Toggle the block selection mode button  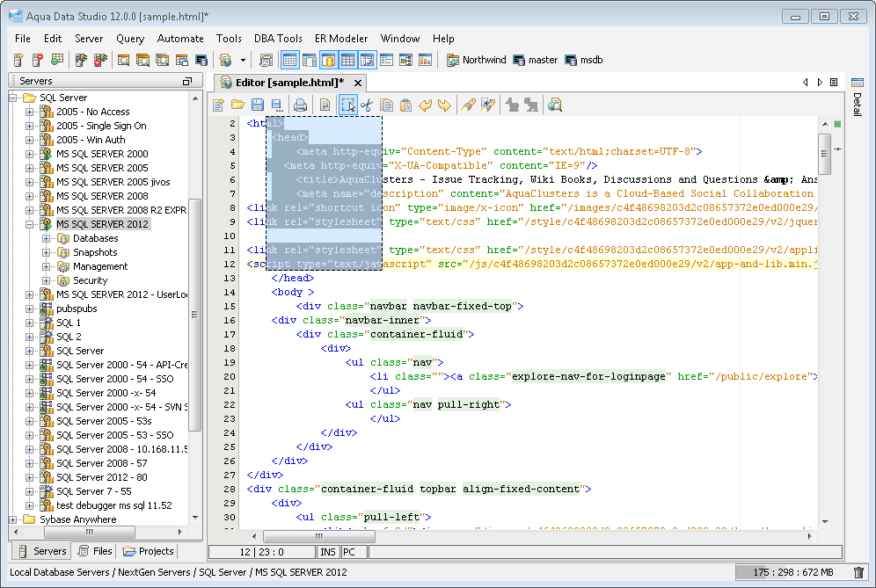click(x=348, y=105)
